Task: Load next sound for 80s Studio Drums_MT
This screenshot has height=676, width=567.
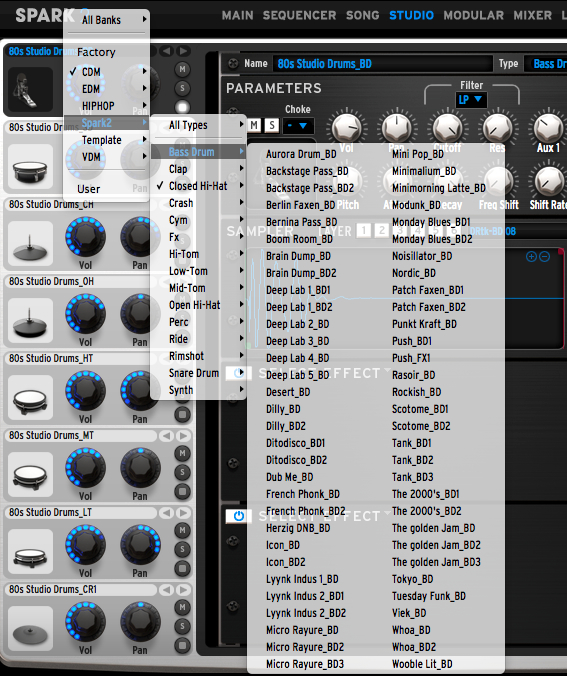Action: point(183,436)
